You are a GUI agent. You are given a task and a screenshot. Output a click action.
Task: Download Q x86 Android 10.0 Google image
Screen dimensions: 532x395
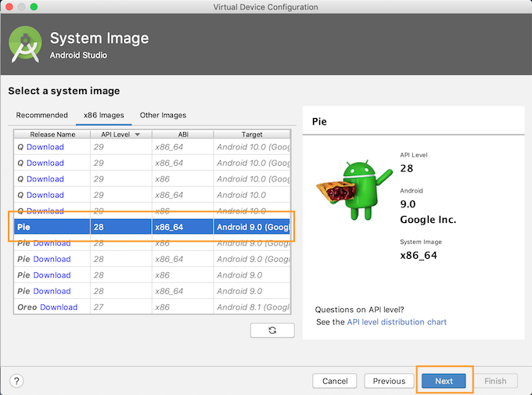[x=45, y=179]
